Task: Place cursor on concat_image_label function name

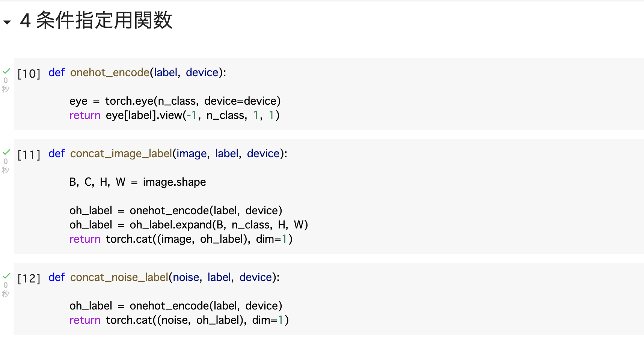Action: click(121, 153)
